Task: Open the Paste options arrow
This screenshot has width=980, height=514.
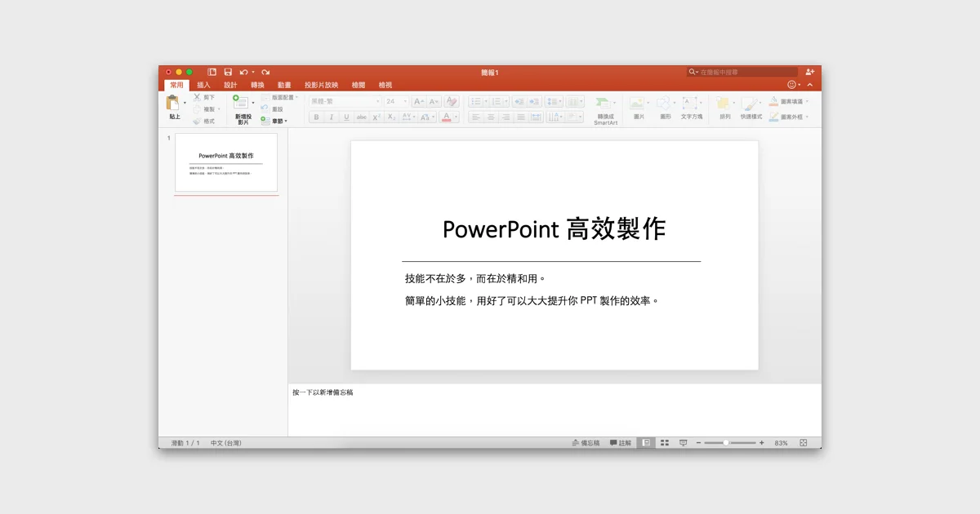Action: pos(185,103)
